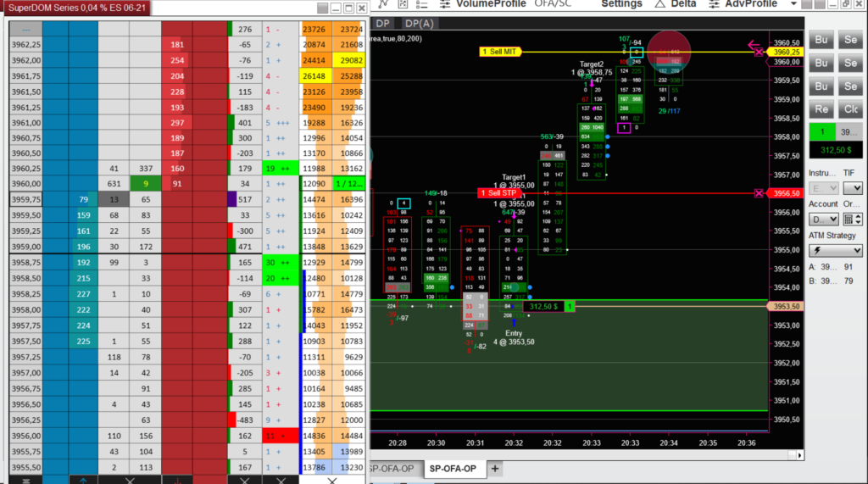Open the order quantity calculator icon
868x484 pixels.
(848, 220)
